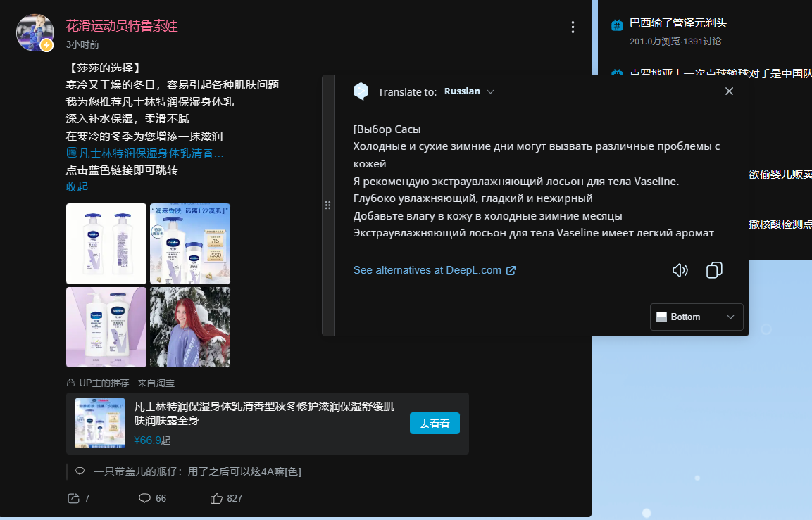Close the DeepL translation popup

pos(729,91)
